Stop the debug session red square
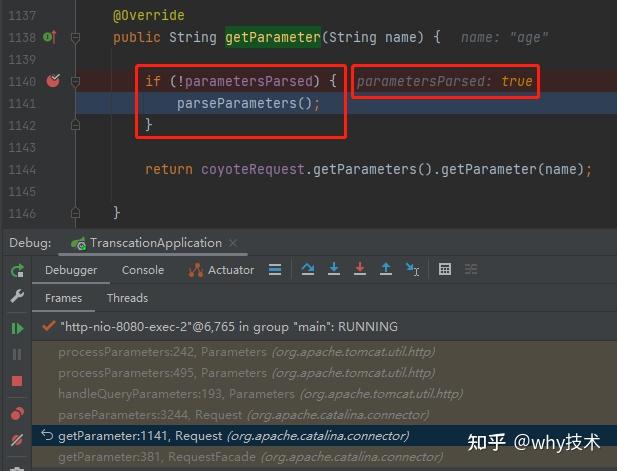The image size is (617, 471). (17, 381)
